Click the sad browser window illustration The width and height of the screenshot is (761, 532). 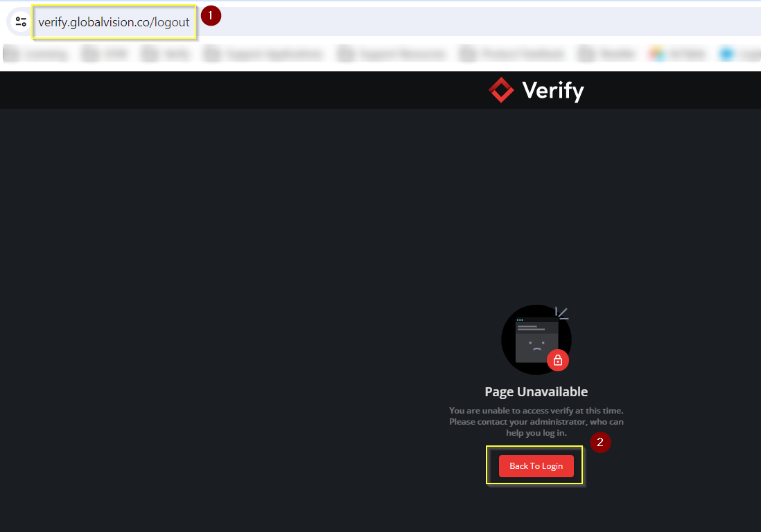536,341
